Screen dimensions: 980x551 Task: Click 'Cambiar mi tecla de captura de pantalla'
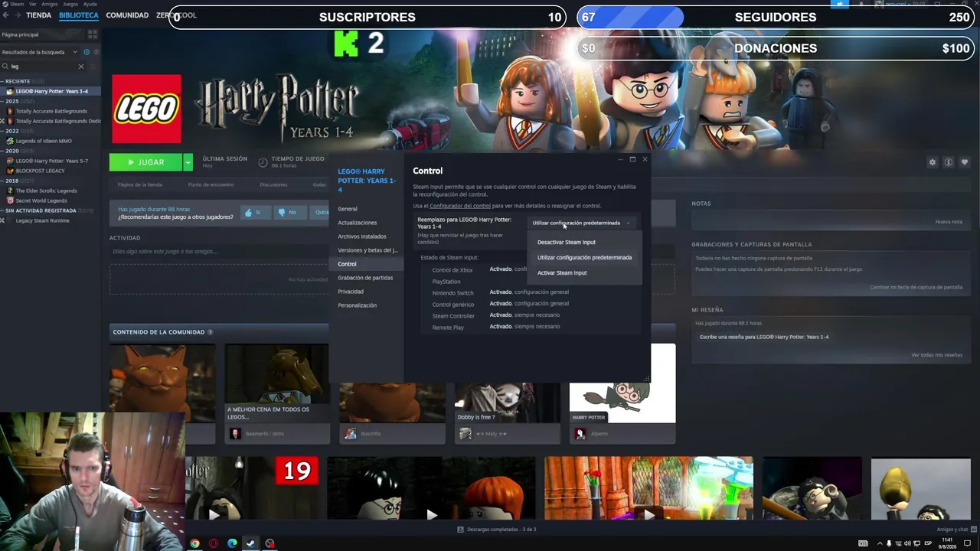tap(916, 287)
